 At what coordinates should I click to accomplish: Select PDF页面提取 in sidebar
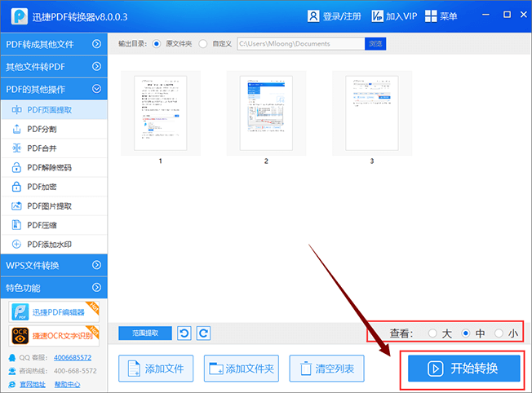click(54, 110)
